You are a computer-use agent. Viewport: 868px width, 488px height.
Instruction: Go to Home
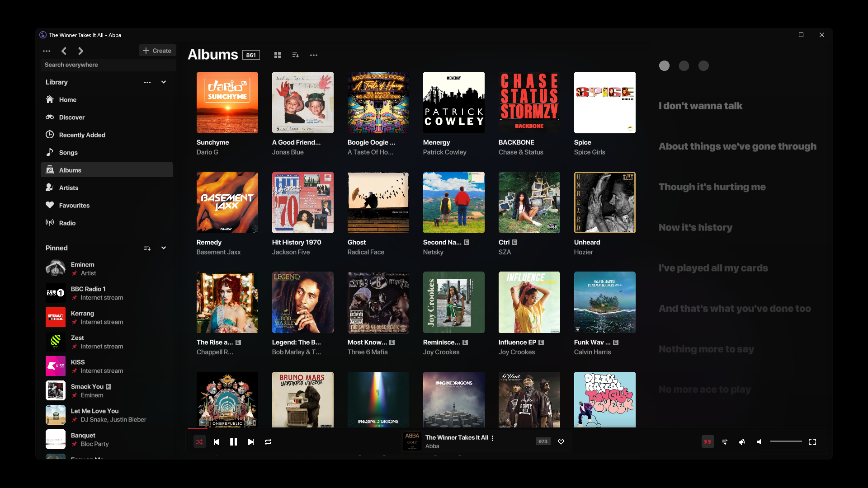(x=107, y=99)
